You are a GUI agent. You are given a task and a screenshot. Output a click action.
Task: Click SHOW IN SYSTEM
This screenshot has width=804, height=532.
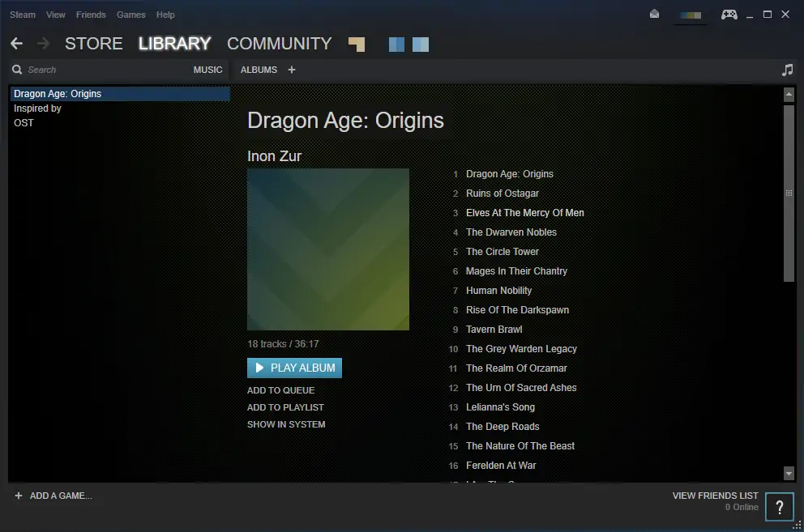286,424
